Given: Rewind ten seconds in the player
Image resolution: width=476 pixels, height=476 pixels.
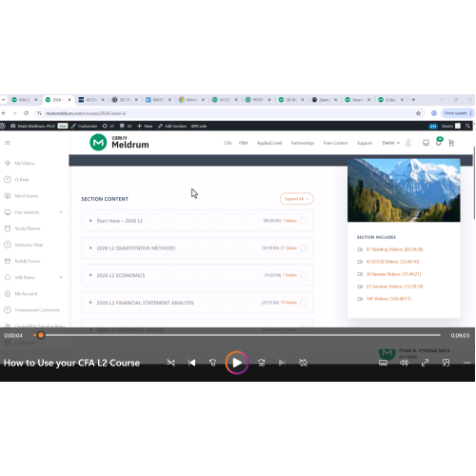Looking at the screenshot, I should coord(212,363).
